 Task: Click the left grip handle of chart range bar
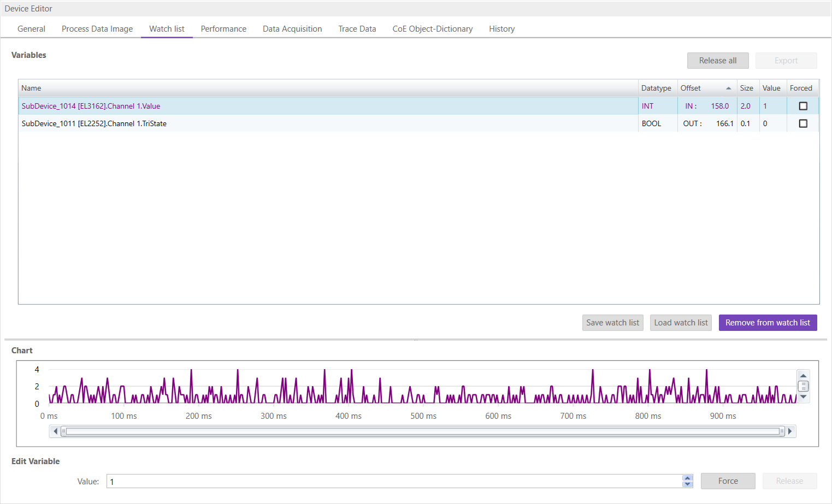tap(64, 431)
